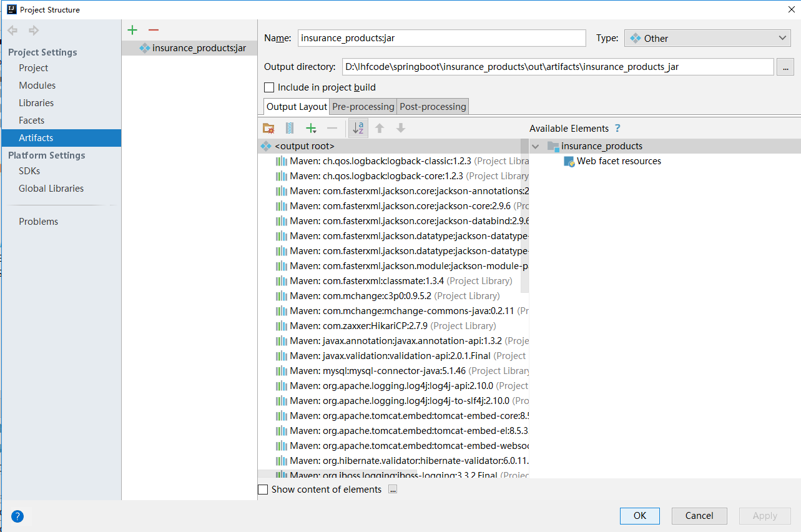Sort elements by names and types
Image resolution: width=801 pixels, height=532 pixels.
358,128
